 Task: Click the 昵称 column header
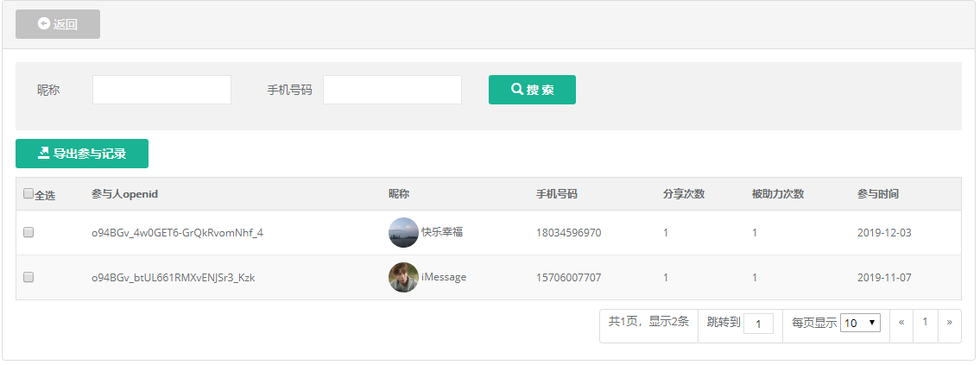tap(399, 194)
